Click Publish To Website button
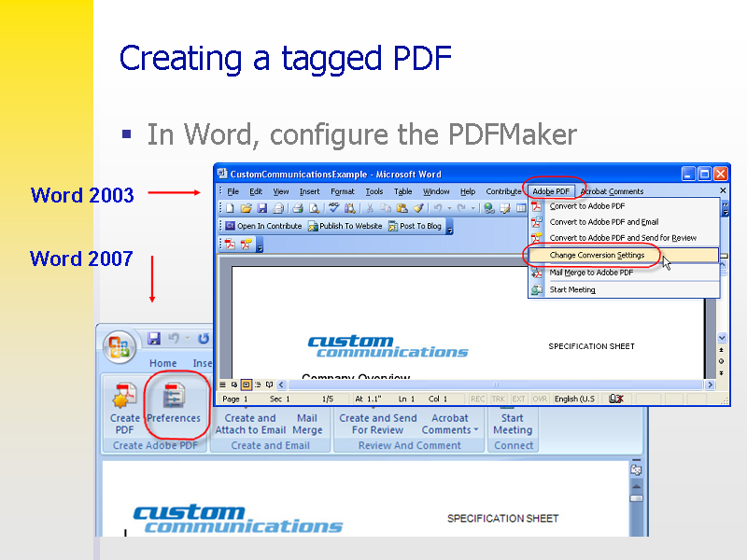This screenshot has width=747, height=560. [x=345, y=226]
